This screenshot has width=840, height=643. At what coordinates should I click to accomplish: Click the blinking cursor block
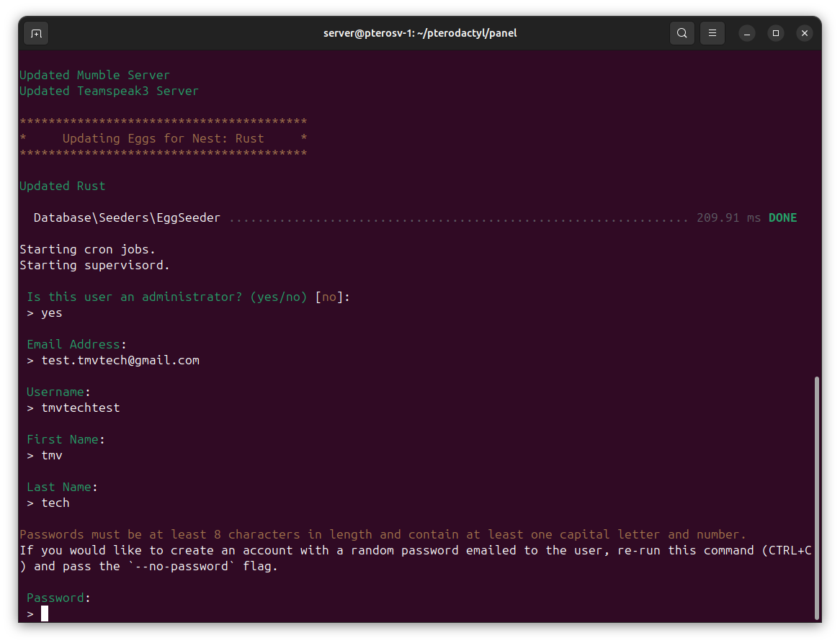pyautogui.click(x=45, y=613)
